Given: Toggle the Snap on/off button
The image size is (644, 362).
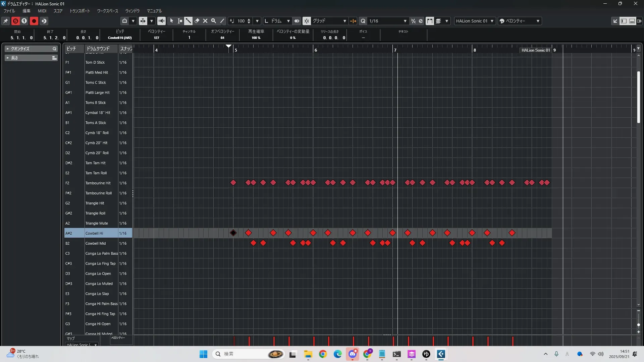Looking at the screenshot, I should point(307,21).
